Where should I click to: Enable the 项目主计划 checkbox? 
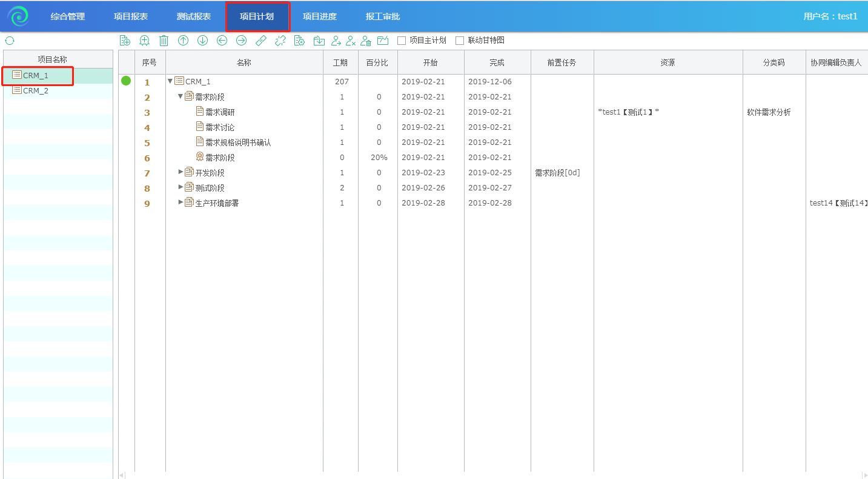[x=402, y=41]
